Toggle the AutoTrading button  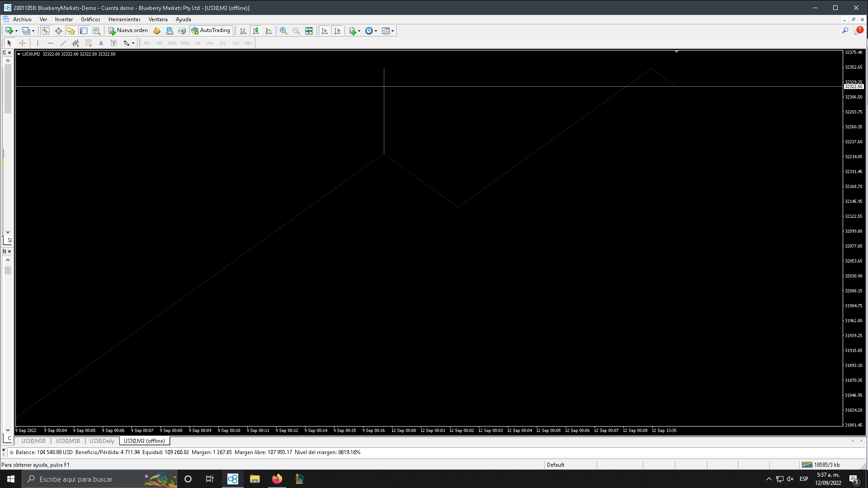pos(211,31)
